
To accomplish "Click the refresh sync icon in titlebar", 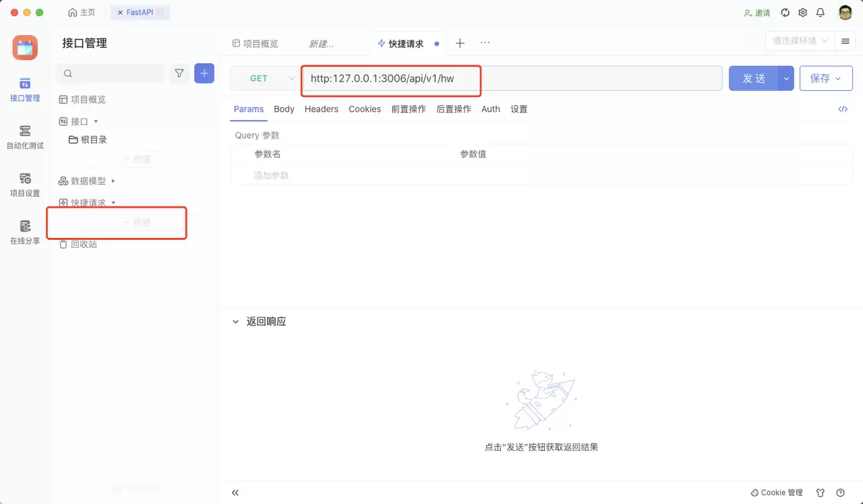I will (785, 13).
